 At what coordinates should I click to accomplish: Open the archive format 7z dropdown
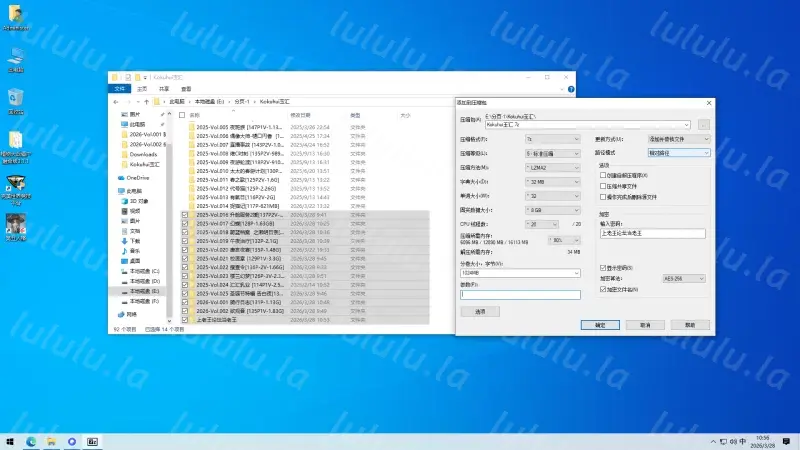point(553,139)
